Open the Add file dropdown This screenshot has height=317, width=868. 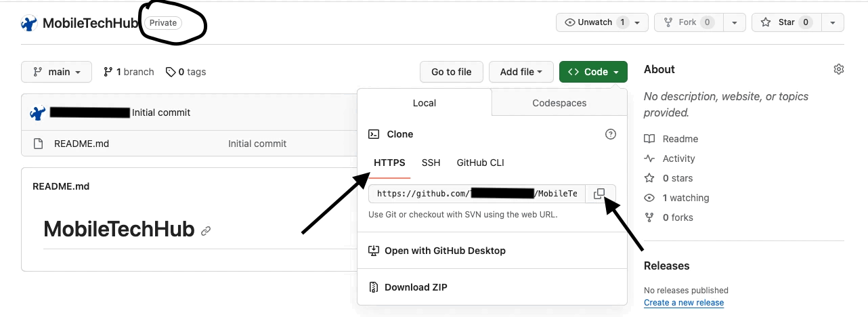[521, 72]
